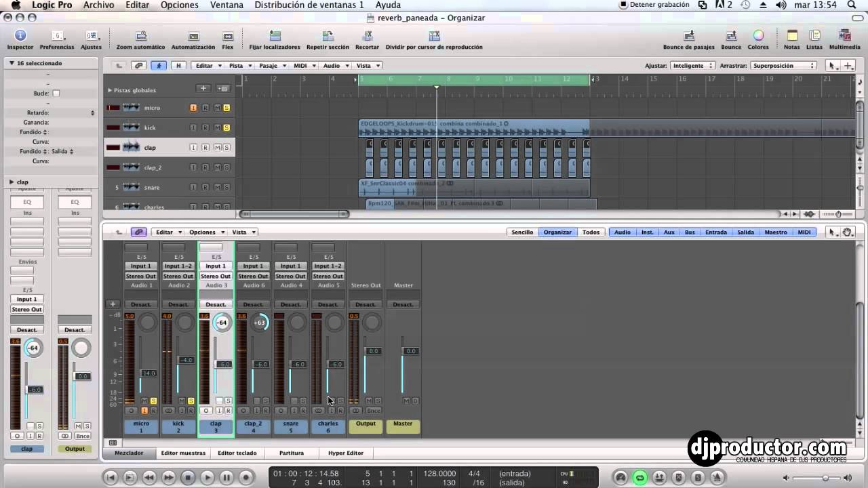
Task: Toggle Solo on the micro track
Action: pos(226,108)
